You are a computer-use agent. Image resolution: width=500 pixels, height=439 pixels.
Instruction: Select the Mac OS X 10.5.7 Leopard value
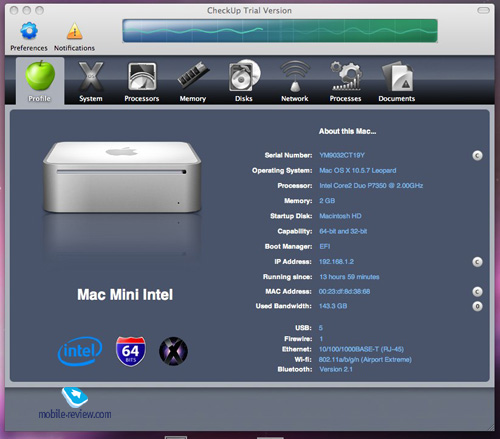click(358, 170)
